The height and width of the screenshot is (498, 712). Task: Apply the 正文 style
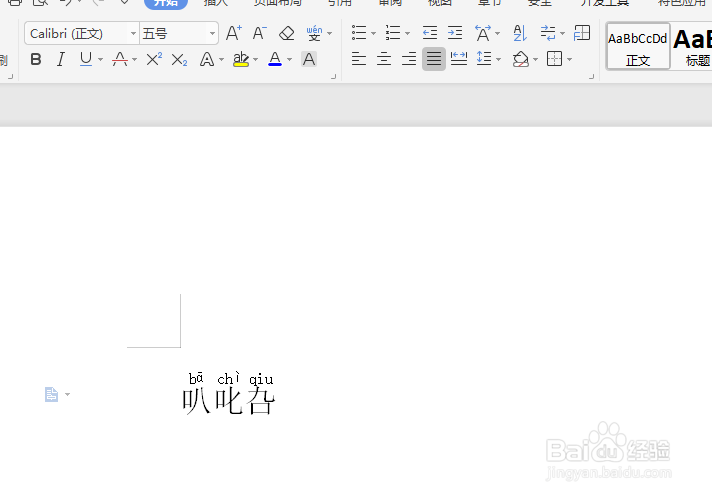click(638, 46)
